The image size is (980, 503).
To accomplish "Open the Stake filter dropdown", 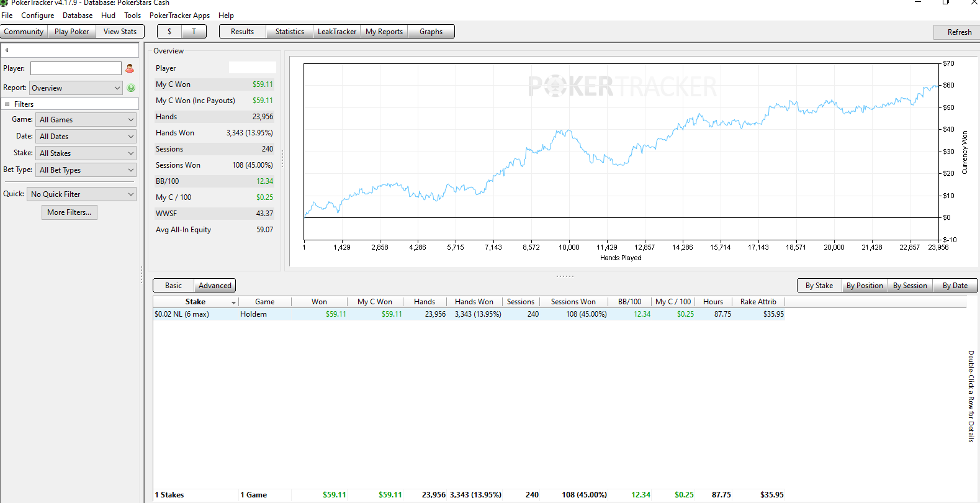I will [86, 153].
